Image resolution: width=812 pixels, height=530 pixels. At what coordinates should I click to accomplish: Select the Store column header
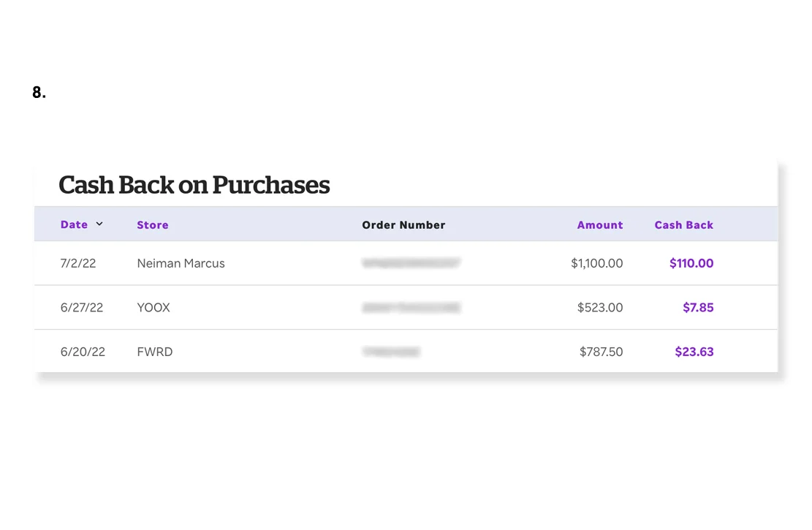pos(153,224)
